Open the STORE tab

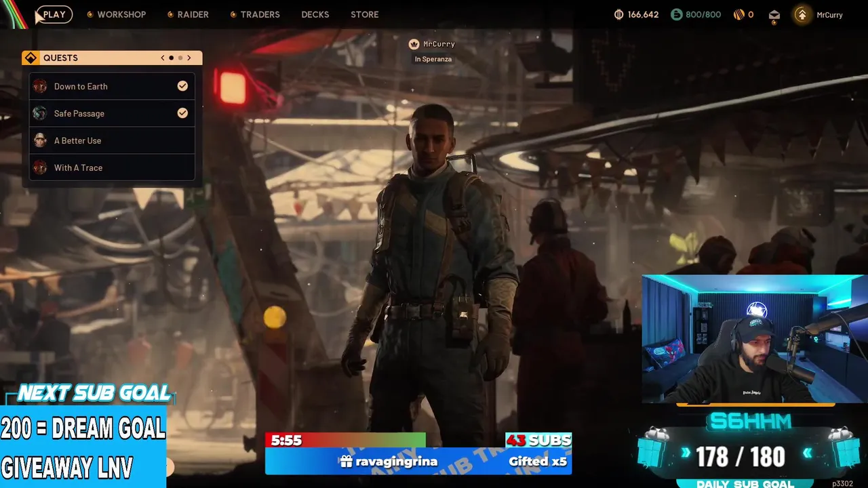[365, 14]
